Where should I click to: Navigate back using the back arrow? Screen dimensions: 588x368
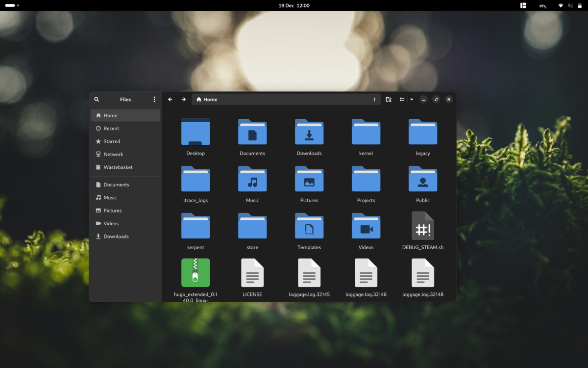click(x=170, y=99)
